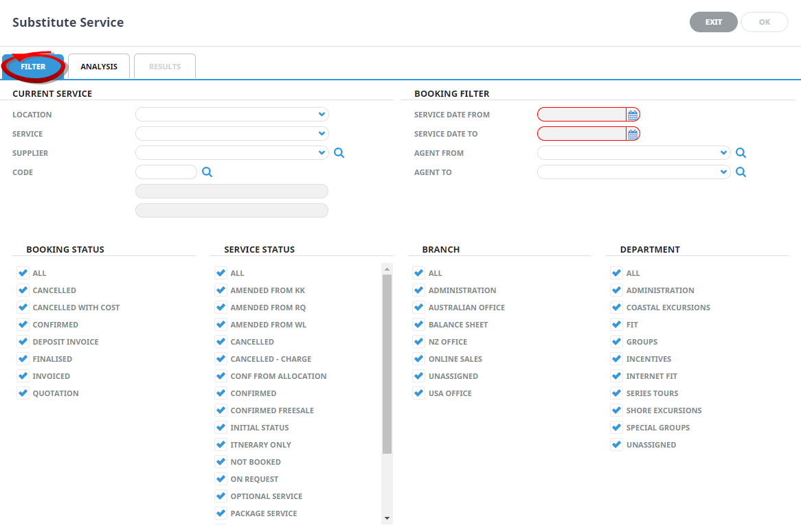Image resolution: width=801 pixels, height=532 pixels.
Task: Toggle Package Service checkbox
Action: [221, 513]
